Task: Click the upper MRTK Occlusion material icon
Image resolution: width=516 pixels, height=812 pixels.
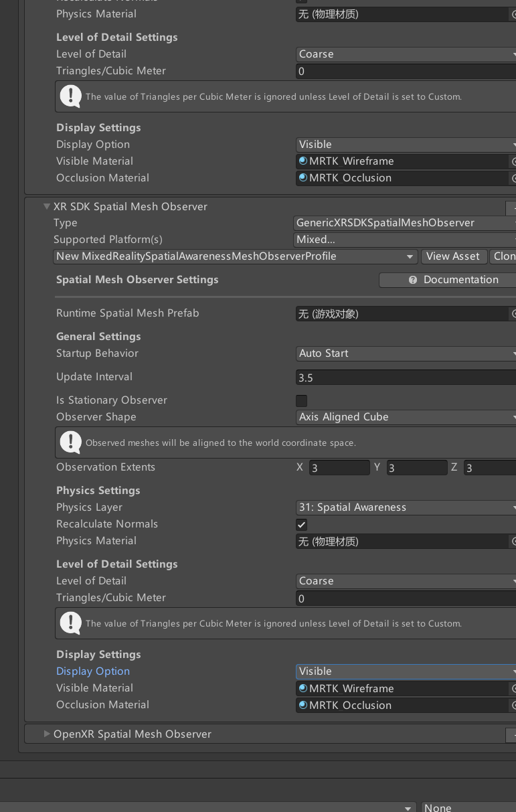Action: pyautogui.click(x=303, y=178)
